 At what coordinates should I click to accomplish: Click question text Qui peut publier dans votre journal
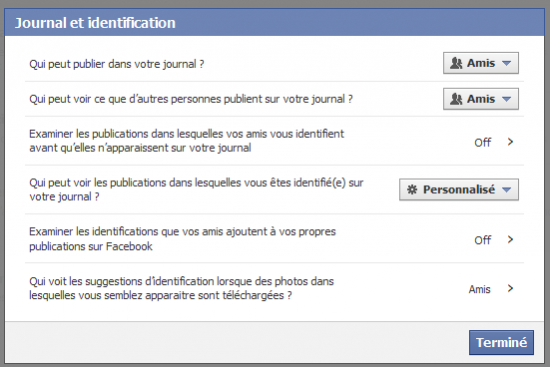[x=116, y=64]
